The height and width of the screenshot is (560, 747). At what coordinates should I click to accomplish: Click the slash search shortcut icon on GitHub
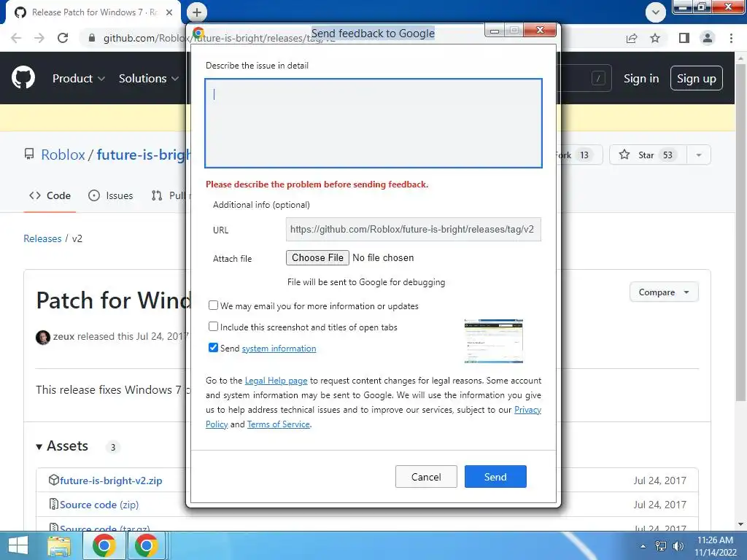598,78
